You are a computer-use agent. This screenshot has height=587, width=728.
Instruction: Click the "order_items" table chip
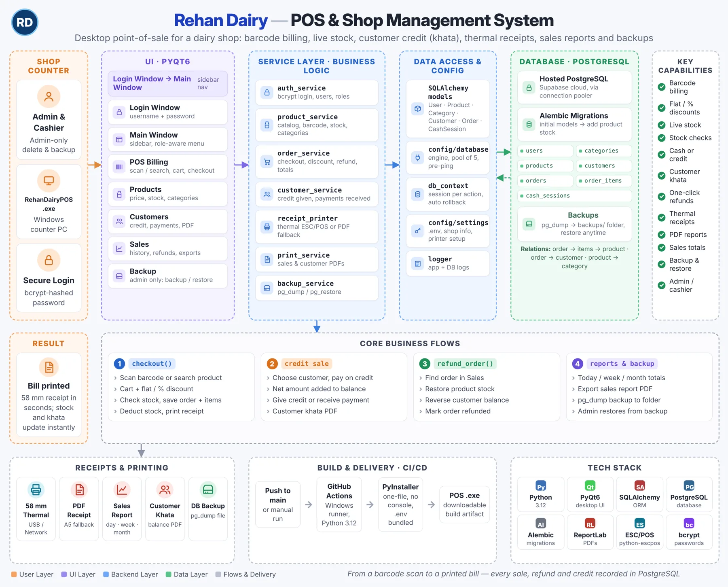pyautogui.click(x=604, y=181)
